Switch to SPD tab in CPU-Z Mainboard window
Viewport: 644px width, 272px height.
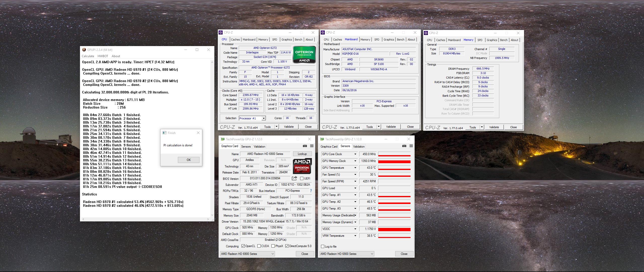(377, 40)
